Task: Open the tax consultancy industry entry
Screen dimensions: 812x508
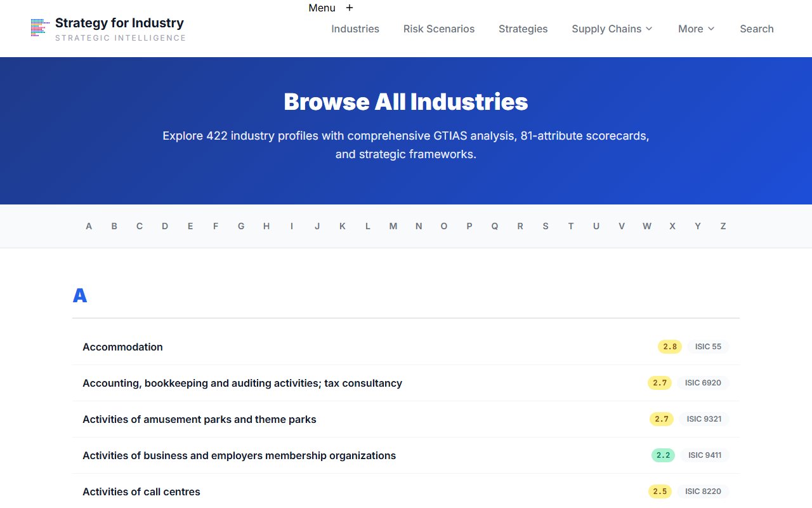Action: [x=242, y=383]
